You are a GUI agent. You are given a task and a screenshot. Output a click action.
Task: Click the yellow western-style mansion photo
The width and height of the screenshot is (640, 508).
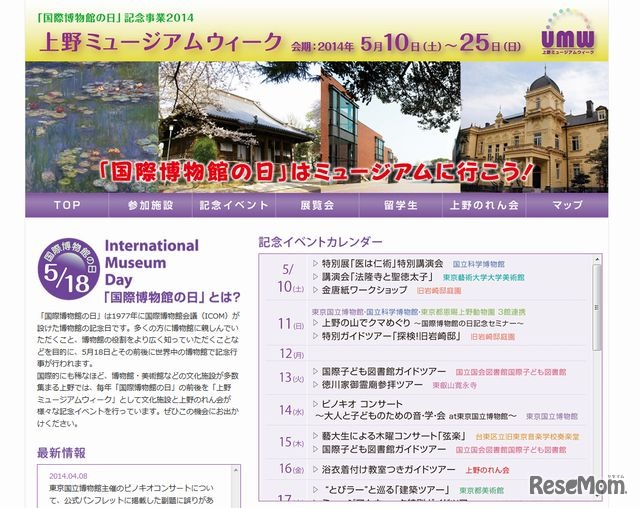[x=534, y=126]
